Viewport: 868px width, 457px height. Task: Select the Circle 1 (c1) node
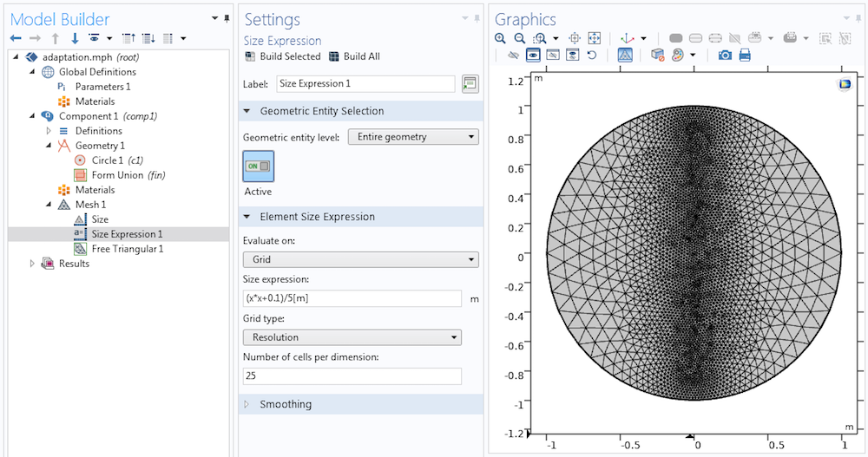108,160
